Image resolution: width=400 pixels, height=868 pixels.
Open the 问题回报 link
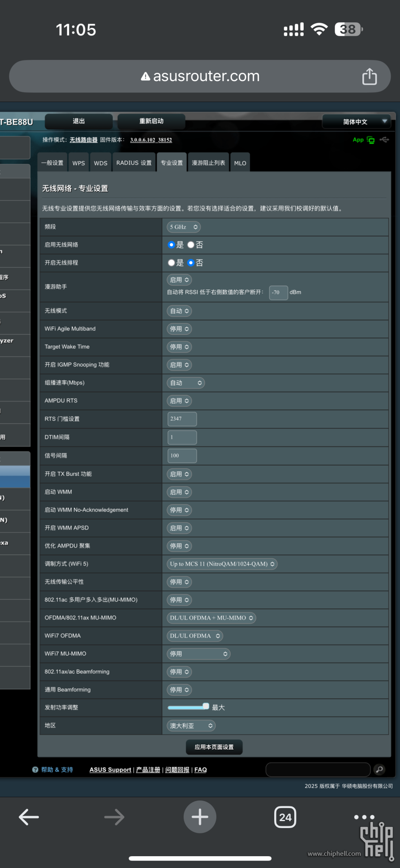pos(177,770)
